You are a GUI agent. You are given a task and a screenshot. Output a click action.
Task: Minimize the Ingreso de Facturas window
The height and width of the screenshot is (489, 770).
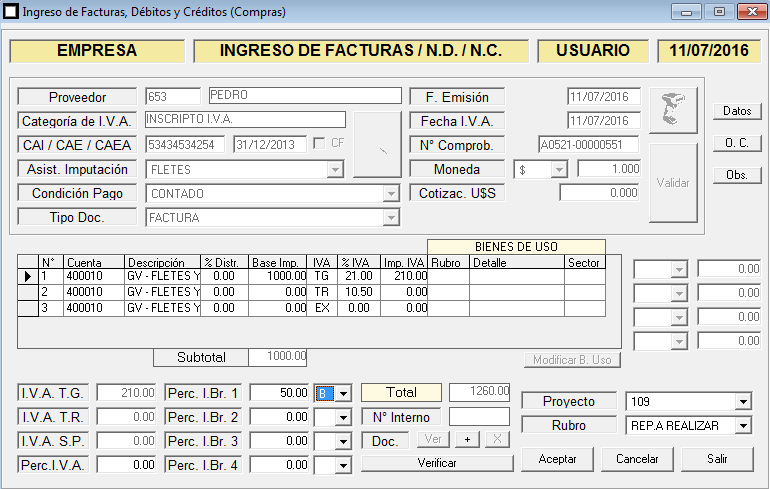[687, 12]
